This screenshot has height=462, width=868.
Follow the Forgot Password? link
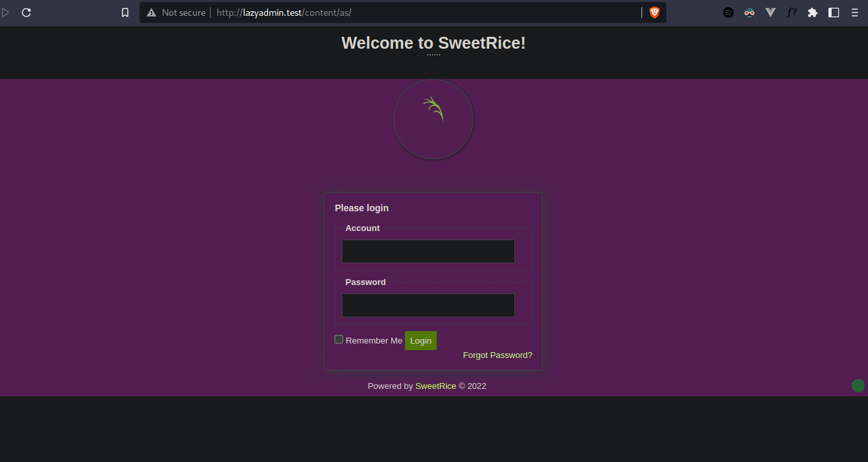coord(497,355)
